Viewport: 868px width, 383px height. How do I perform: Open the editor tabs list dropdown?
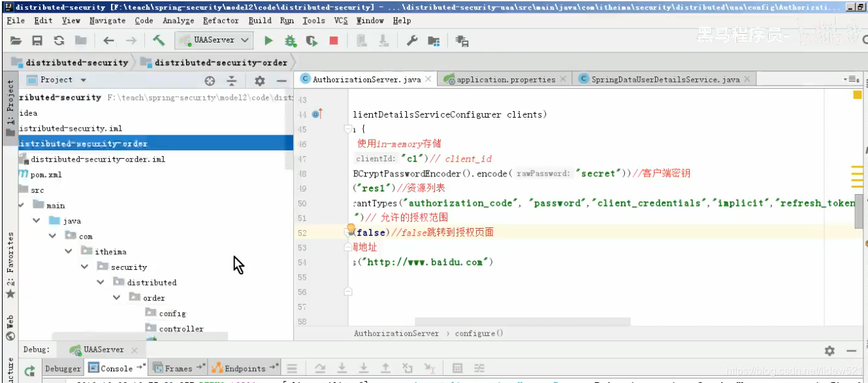point(852,80)
